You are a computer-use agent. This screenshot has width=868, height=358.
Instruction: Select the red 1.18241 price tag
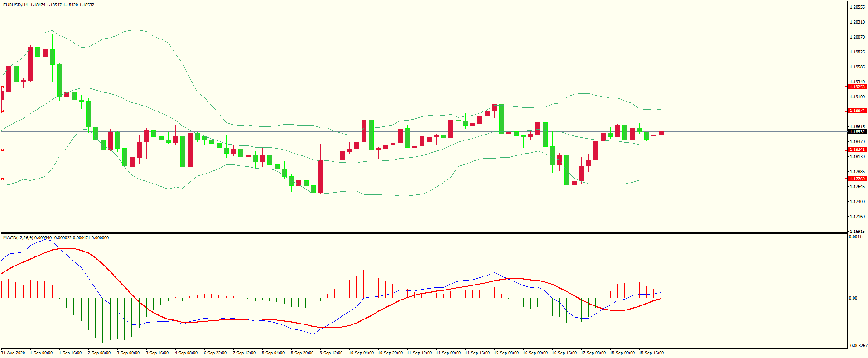(857, 150)
